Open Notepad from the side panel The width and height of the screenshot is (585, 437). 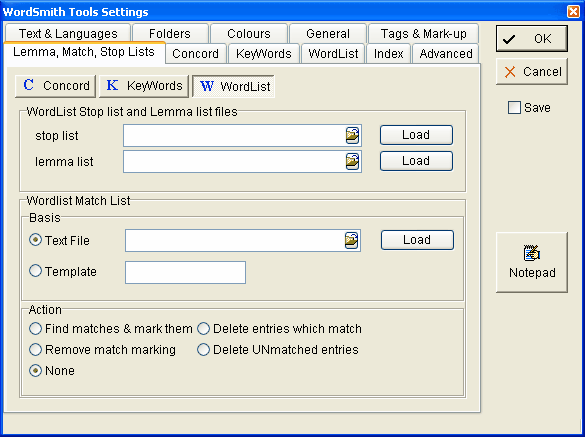532,262
